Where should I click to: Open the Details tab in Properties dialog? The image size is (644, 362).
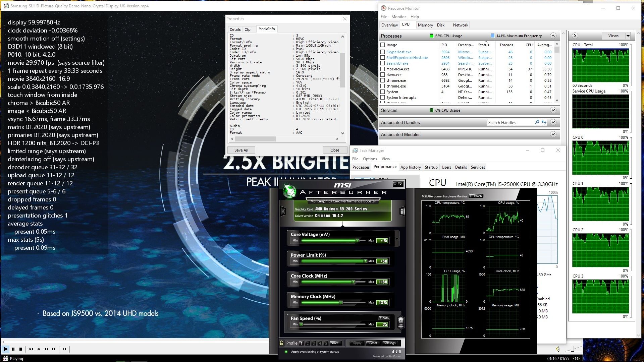click(x=235, y=29)
